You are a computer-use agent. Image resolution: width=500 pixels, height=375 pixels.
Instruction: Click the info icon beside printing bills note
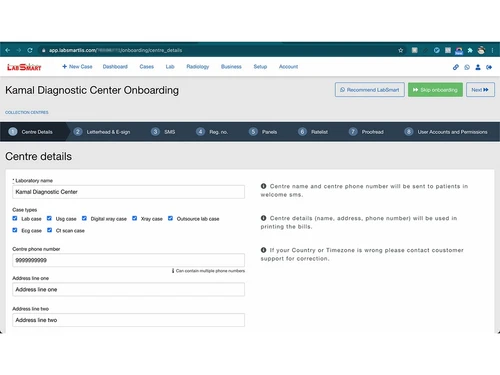click(263, 218)
